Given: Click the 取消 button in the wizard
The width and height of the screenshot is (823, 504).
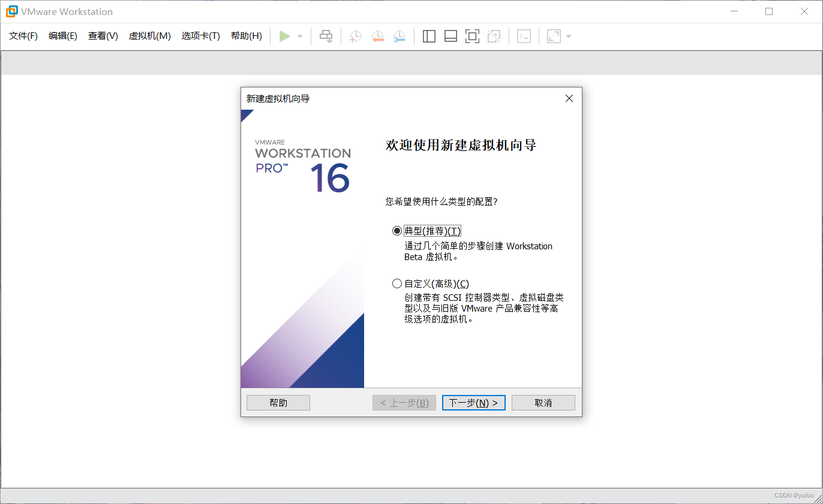Looking at the screenshot, I should pos(543,403).
